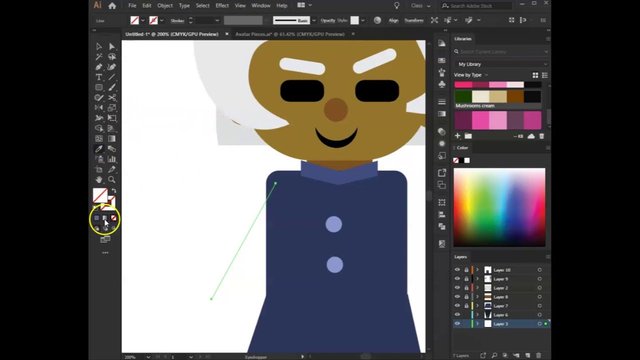
Task: Open the Window menu
Action: tap(261, 6)
